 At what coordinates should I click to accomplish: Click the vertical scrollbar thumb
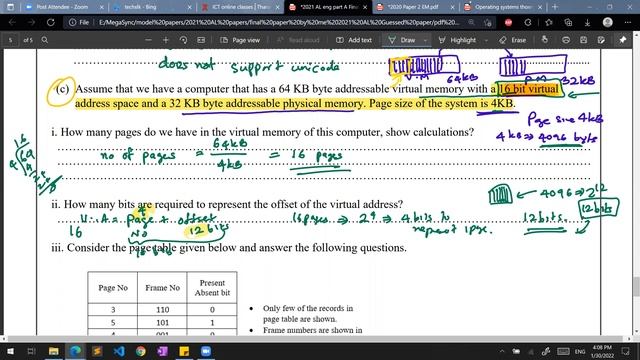636,286
